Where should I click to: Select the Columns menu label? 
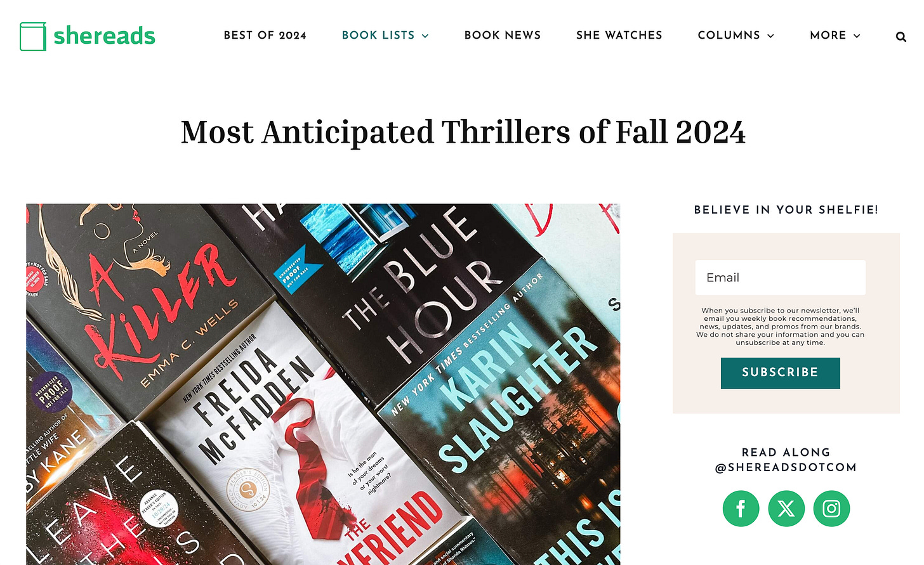point(729,36)
